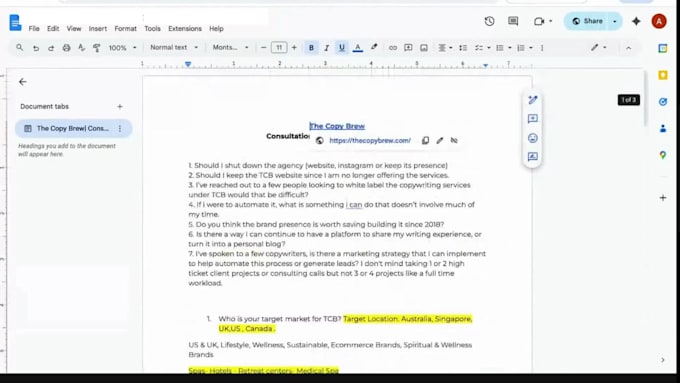Screen dimensions: 680x383
Task: Add a comment from the toolbar
Action: (x=408, y=48)
